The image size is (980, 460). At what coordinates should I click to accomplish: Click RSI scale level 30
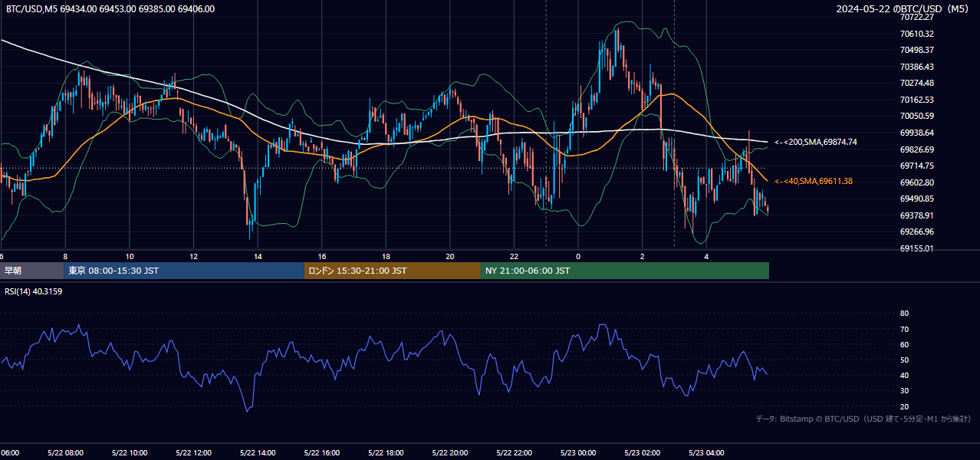pyautogui.click(x=904, y=391)
